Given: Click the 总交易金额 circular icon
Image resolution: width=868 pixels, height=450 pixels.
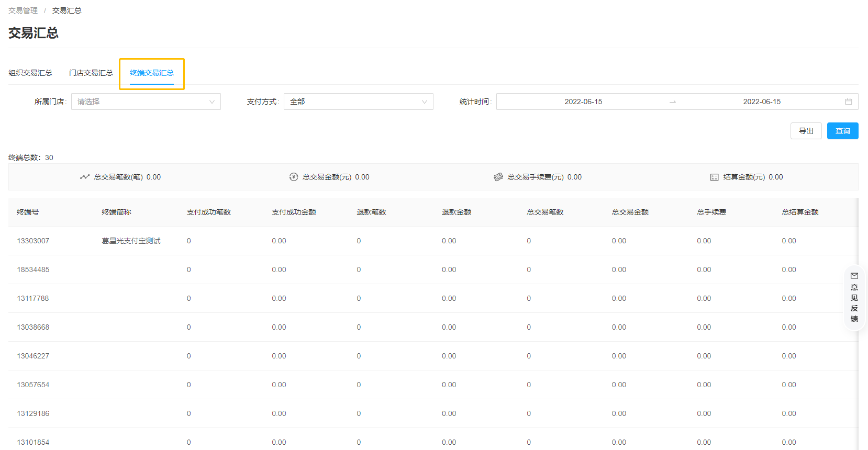Looking at the screenshot, I should point(294,177).
